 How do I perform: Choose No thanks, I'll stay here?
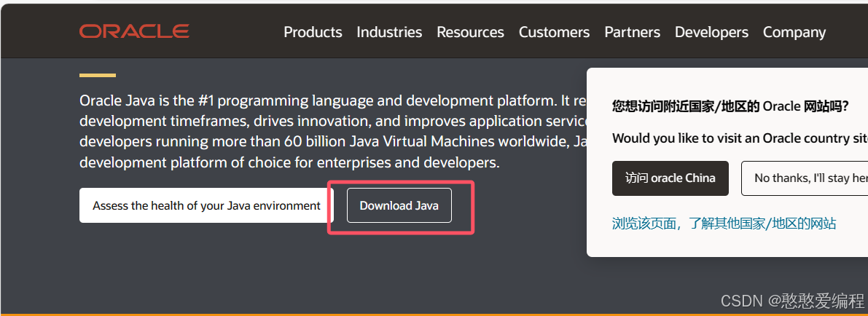click(x=805, y=178)
